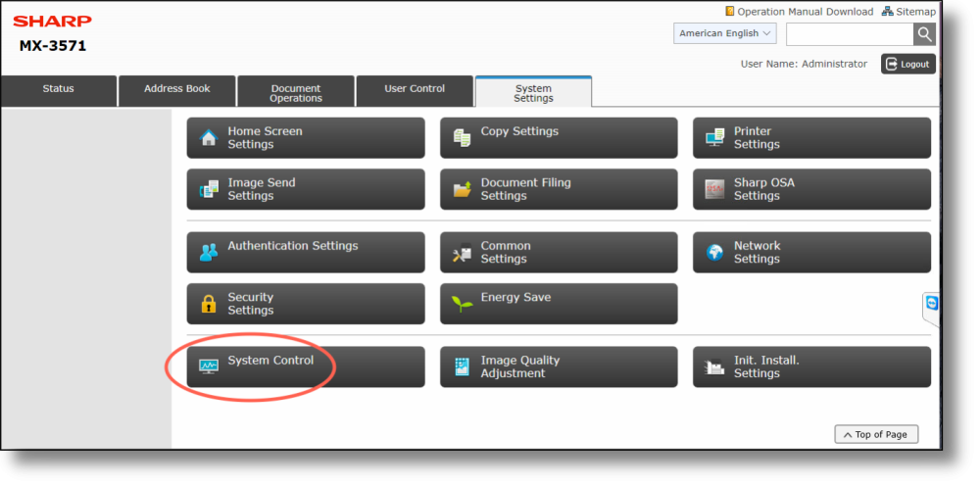This screenshot has height=487, width=980.
Task: Open Common Settings
Action: point(559,253)
